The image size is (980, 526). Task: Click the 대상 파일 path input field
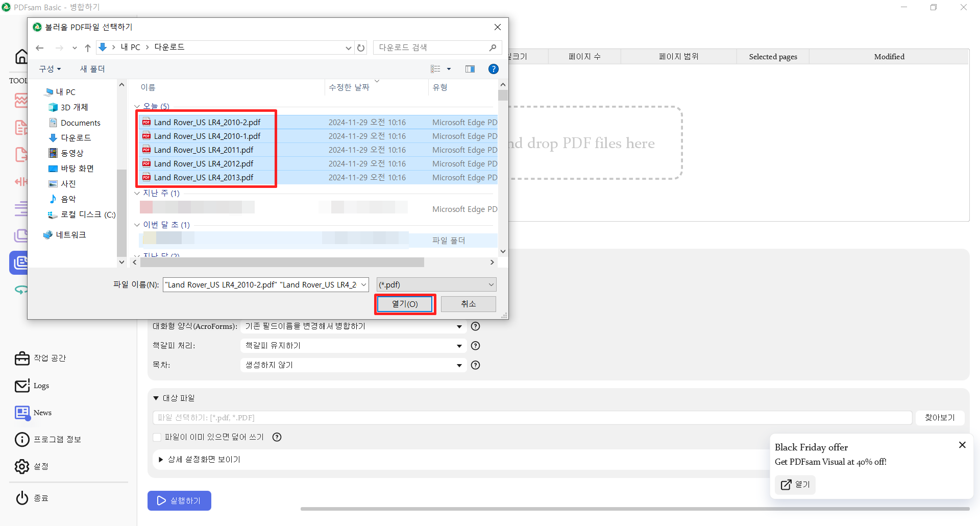[532, 418]
